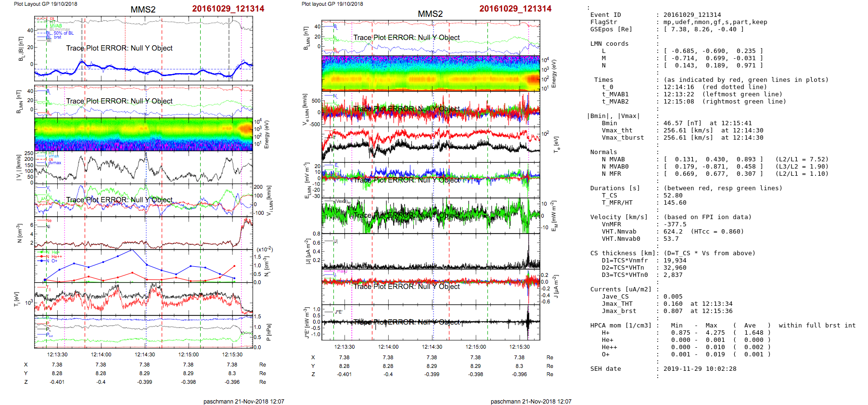Click the 'Vmax_tburst' label
Screen dimensions: 868x405
point(623,138)
